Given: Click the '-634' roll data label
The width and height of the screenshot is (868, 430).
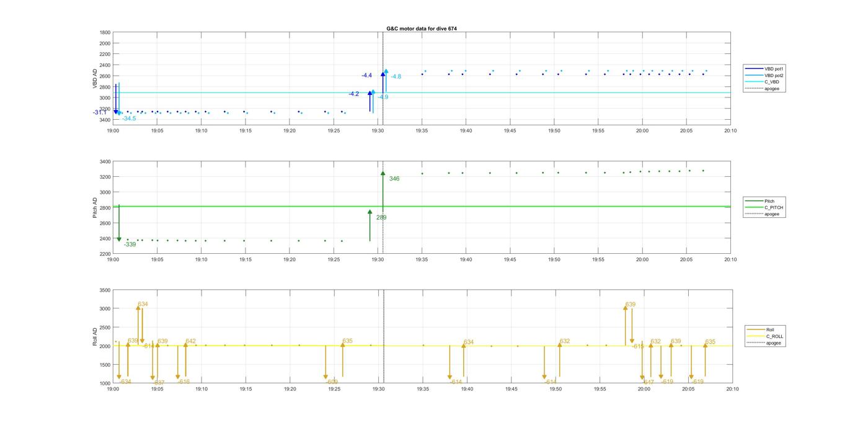Looking at the screenshot, I should 125,382.
